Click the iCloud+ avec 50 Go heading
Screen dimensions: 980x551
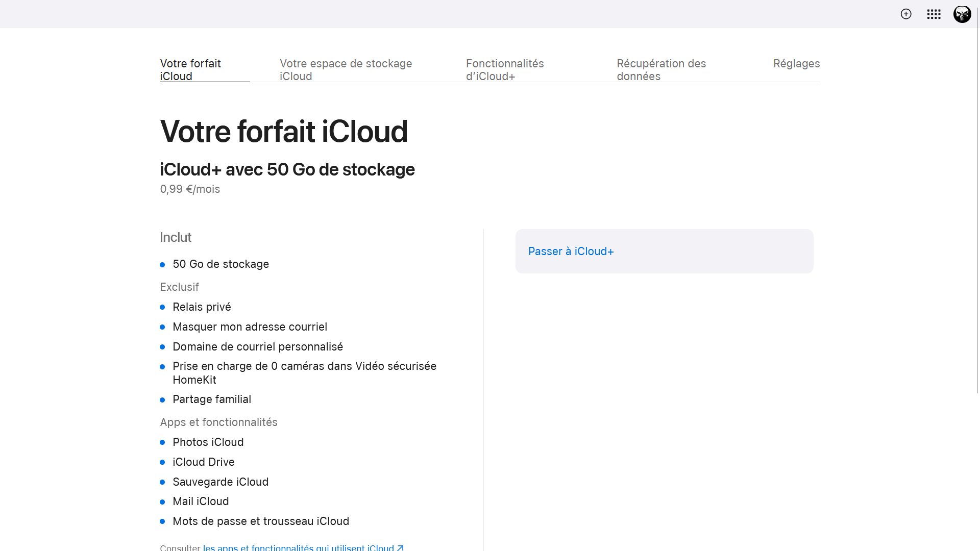[287, 169]
